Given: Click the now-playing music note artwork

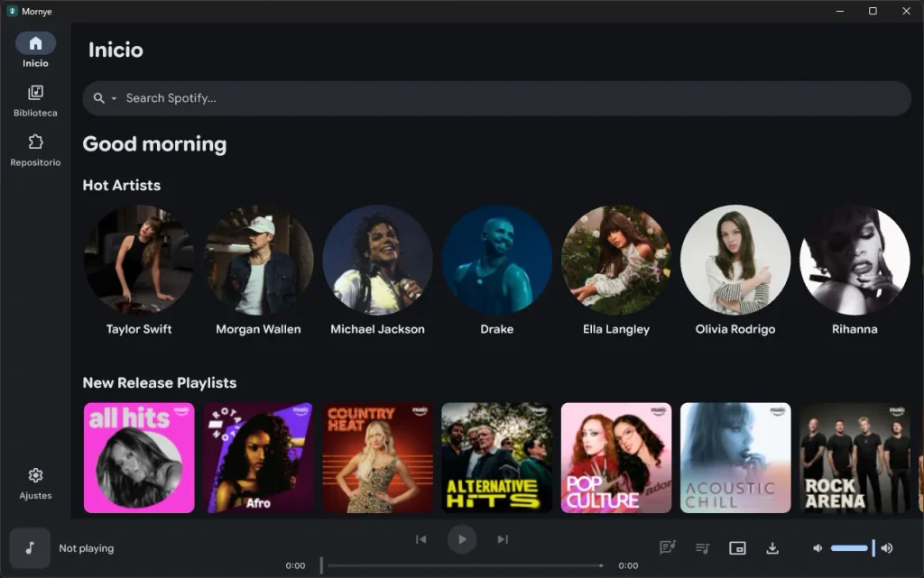Looking at the screenshot, I should click(30, 548).
